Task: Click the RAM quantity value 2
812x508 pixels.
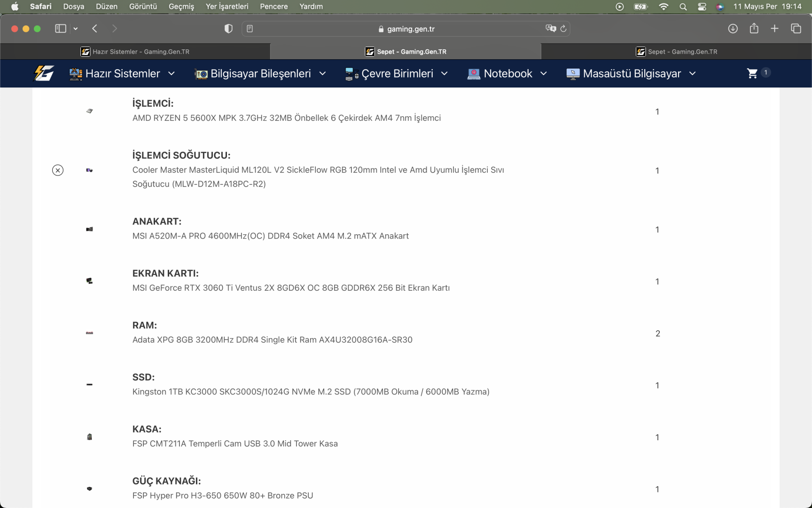Action: (658, 333)
